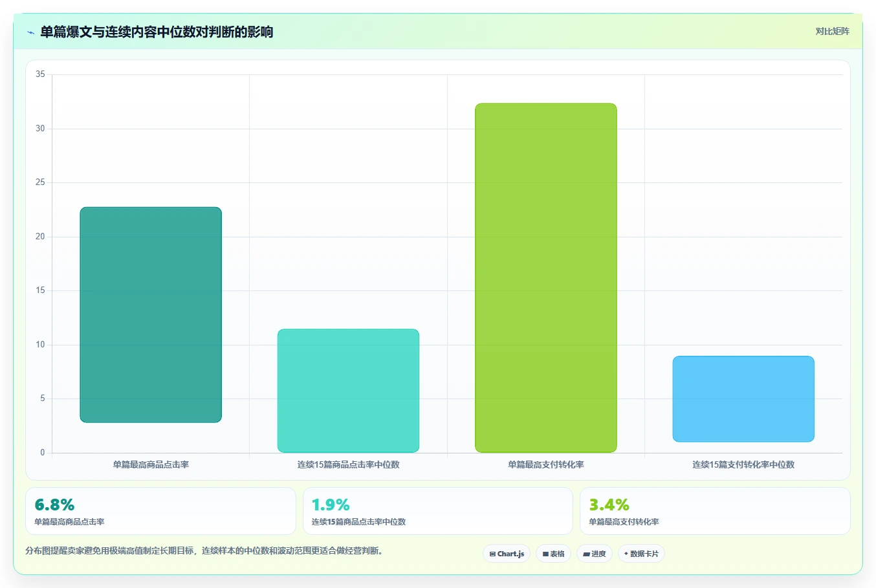This screenshot has width=876, height=588.
Task: Open the 1.9% 连续15篇商品点击率中位数 card
Action: coord(438,511)
